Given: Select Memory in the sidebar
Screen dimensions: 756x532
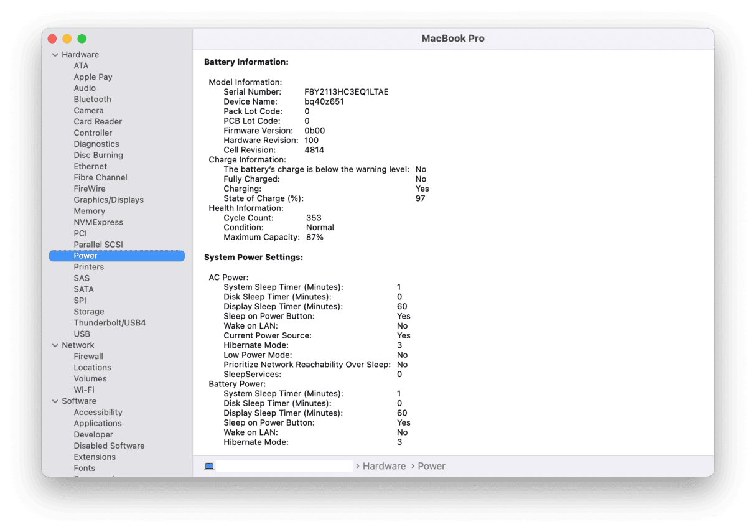Looking at the screenshot, I should point(90,212).
